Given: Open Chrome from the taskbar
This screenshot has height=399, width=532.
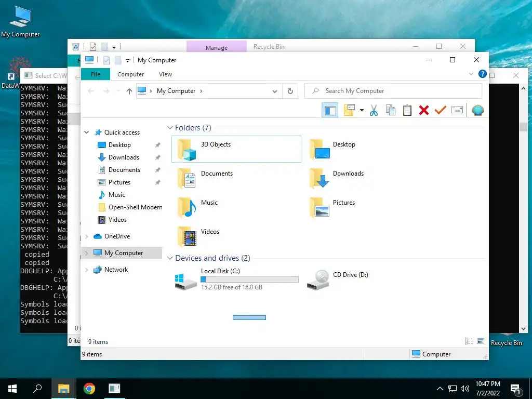Looking at the screenshot, I should (89, 389).
